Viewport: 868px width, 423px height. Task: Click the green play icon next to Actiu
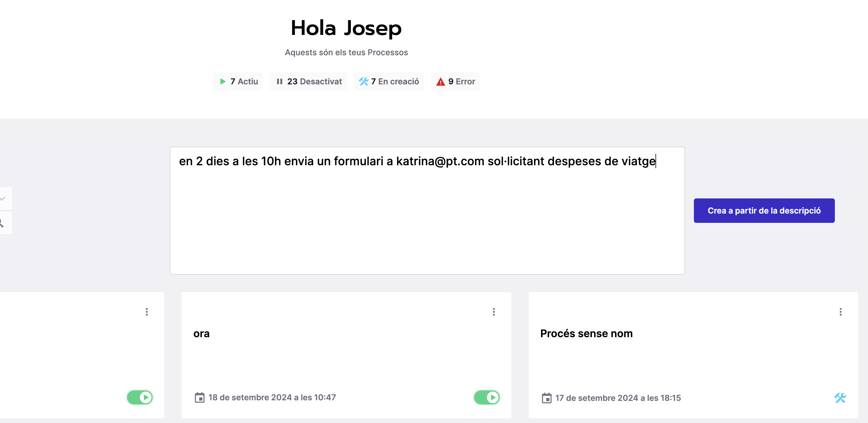tap(222, 82)
